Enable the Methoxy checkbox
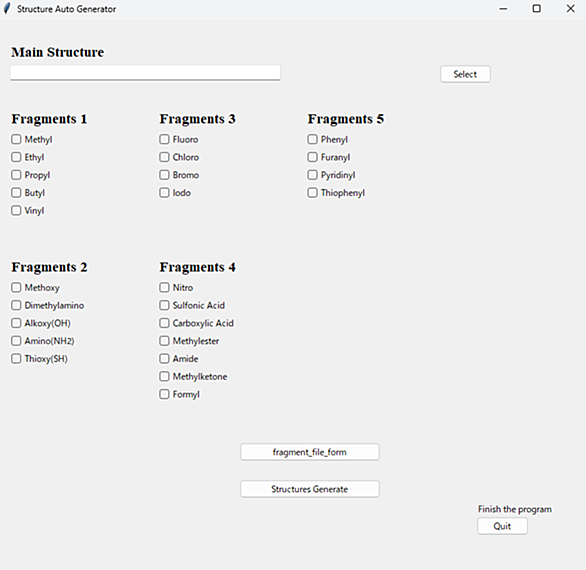This screenshot has height=570, width=586. click(16, 287)
